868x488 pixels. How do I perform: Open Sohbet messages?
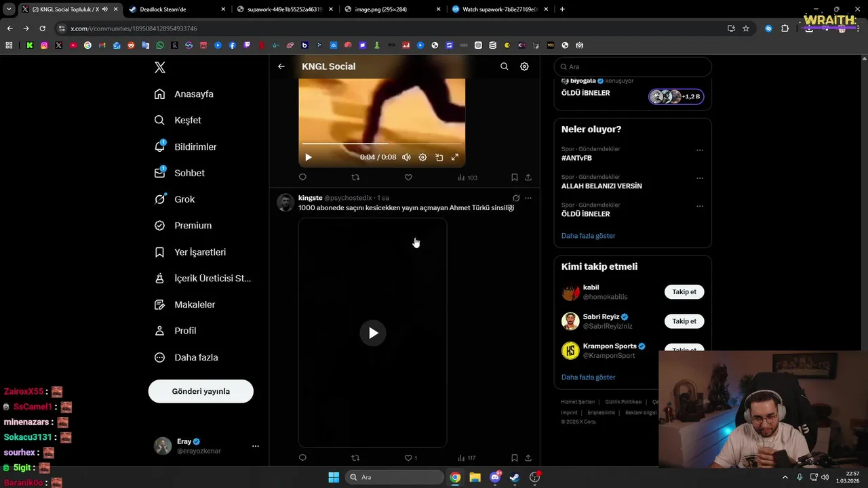coord(179,173)
